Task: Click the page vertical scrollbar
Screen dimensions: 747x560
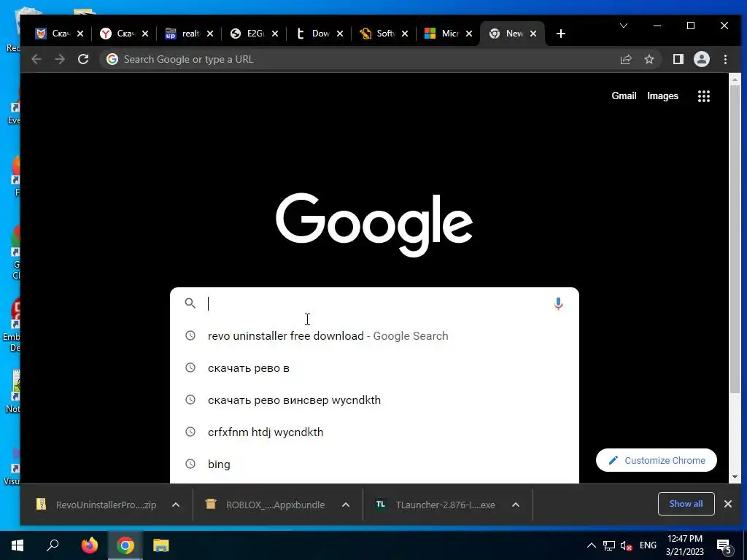Action: pyautogui.click(x=735, y=238)
